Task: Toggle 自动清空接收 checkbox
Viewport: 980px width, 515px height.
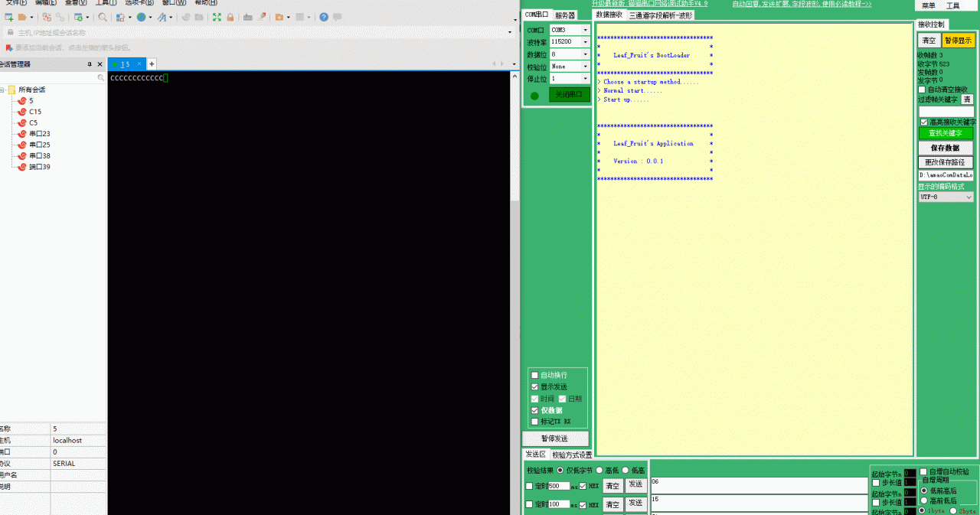Action: point(923,90)
